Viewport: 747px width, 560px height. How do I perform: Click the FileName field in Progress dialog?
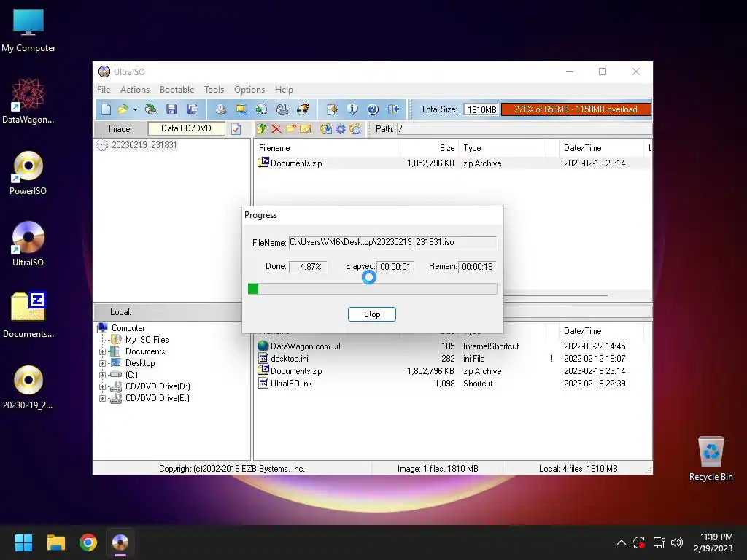point(393,242)
